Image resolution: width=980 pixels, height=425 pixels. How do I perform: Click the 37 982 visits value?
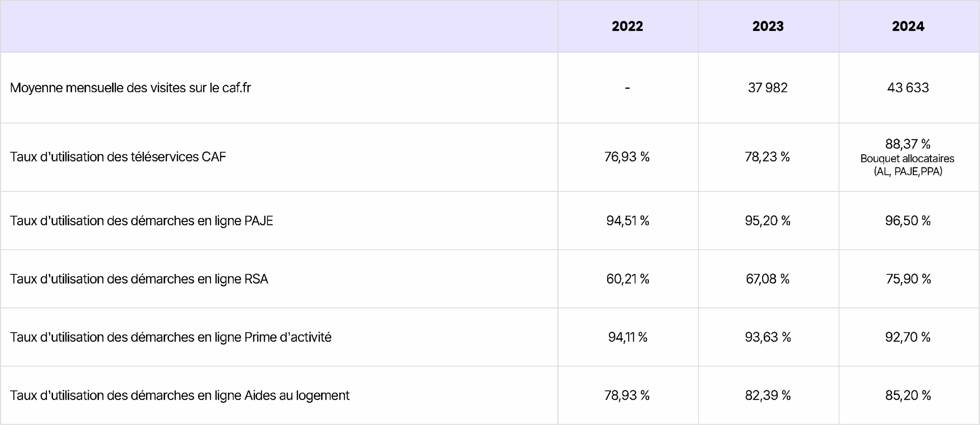(768, 88)
